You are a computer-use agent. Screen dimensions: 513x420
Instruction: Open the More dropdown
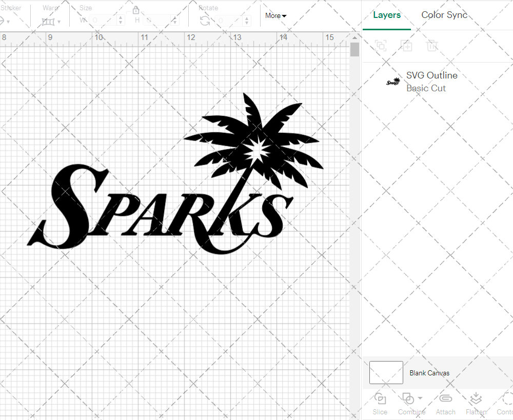click(x=275, y=16)
